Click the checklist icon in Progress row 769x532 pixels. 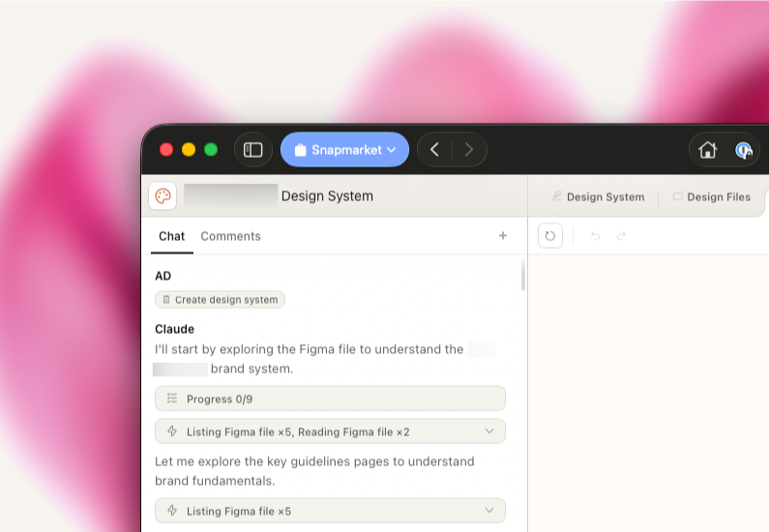point(171,399)
